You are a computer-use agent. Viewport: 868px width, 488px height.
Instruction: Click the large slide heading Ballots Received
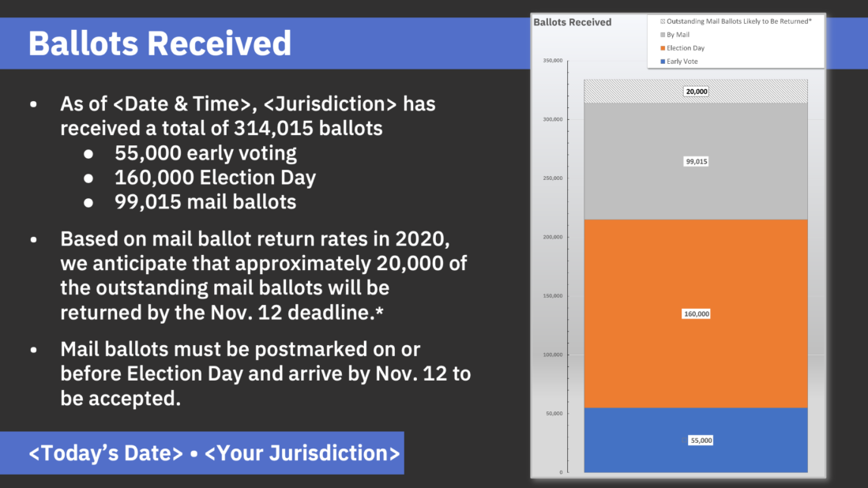(x=160, y=43)
